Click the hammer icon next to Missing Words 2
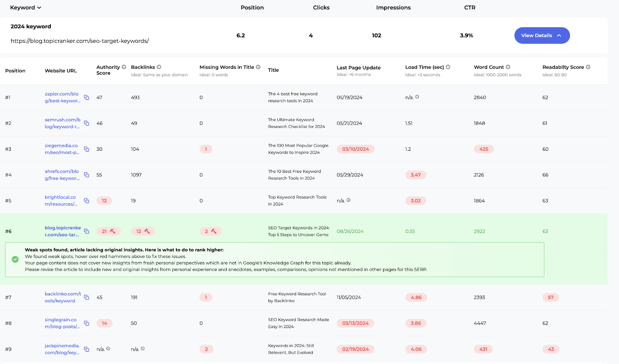The height and width of the screenshot is (364, 619). point(214,231)
